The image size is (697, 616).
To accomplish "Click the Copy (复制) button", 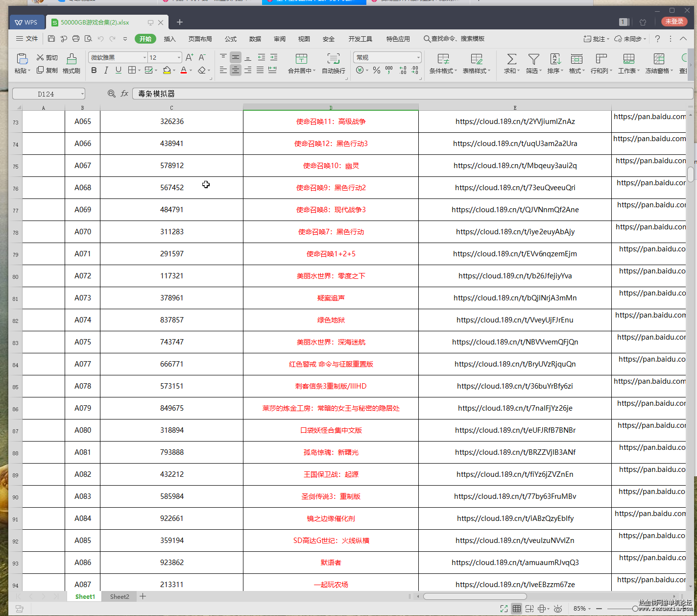I will coord(47,71).
